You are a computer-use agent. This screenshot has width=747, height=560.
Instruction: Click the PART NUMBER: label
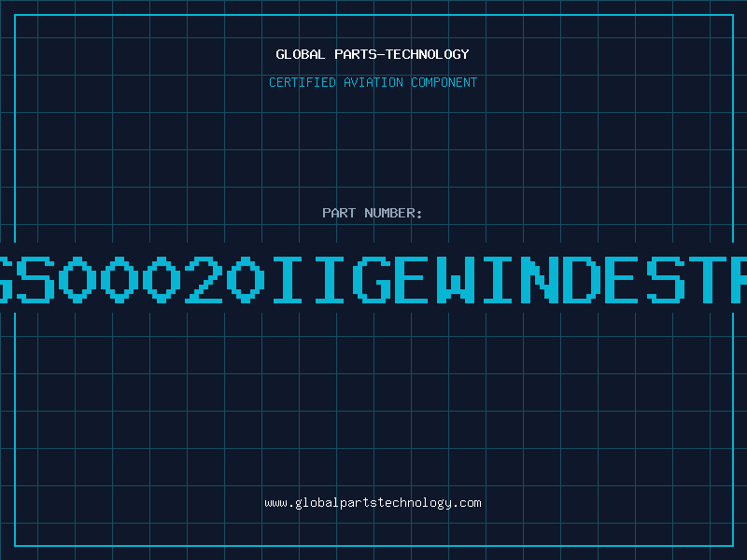tap(373, 213)
